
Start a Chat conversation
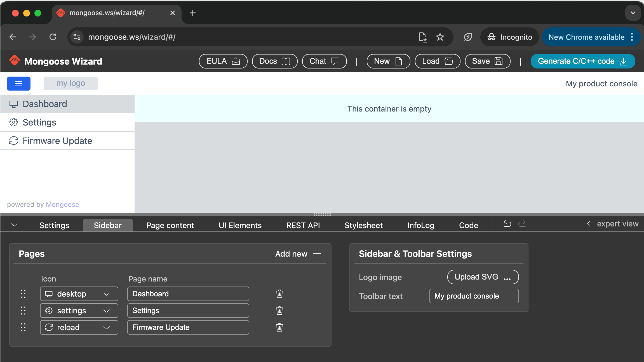pos(324,61)
